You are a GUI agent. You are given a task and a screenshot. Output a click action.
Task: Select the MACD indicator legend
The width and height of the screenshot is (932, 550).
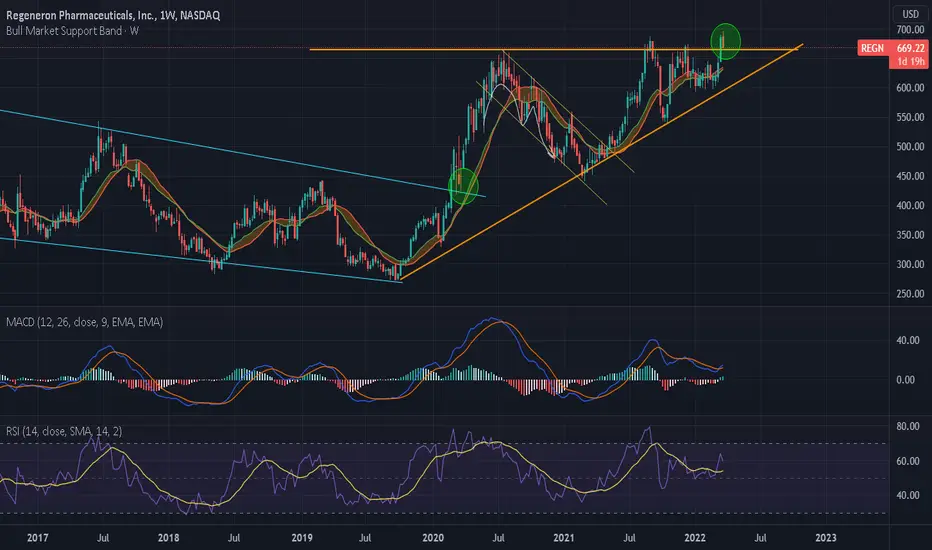point(84,322)
